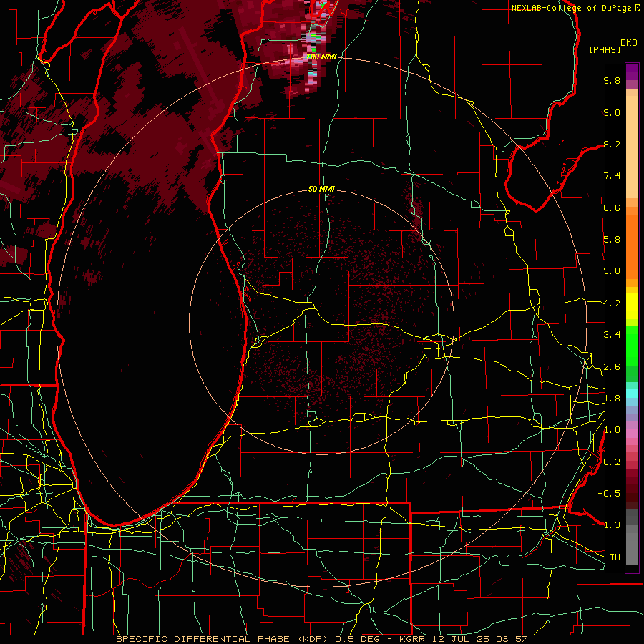Click the 3.4 value on the color scale
This screenshot has width=644, height=644.
click(612, 335)
